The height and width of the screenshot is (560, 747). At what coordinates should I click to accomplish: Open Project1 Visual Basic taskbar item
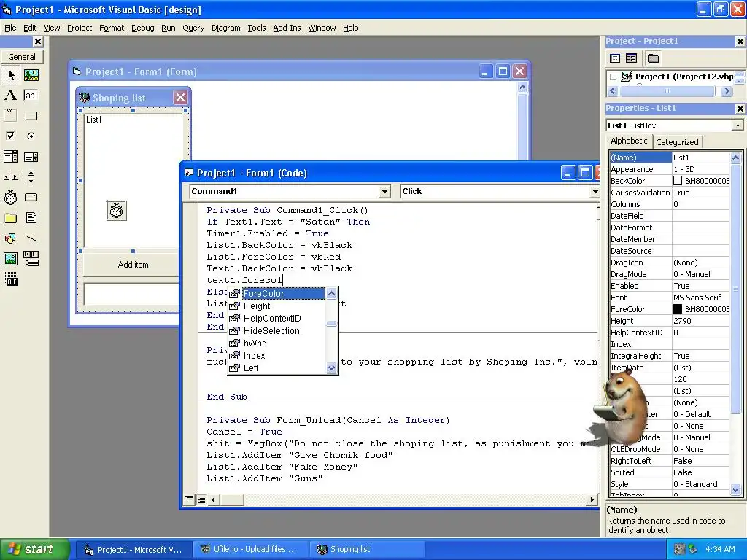pyautogui.click(x=134, y=549)
